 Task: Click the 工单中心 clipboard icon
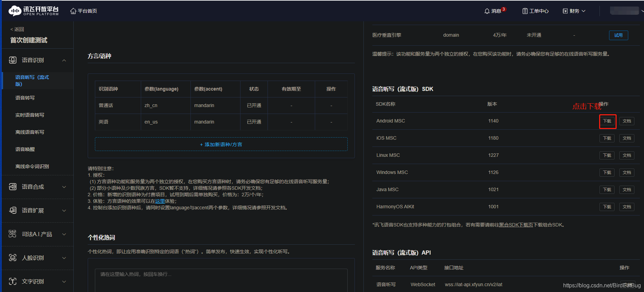click(x=525, y=11)
